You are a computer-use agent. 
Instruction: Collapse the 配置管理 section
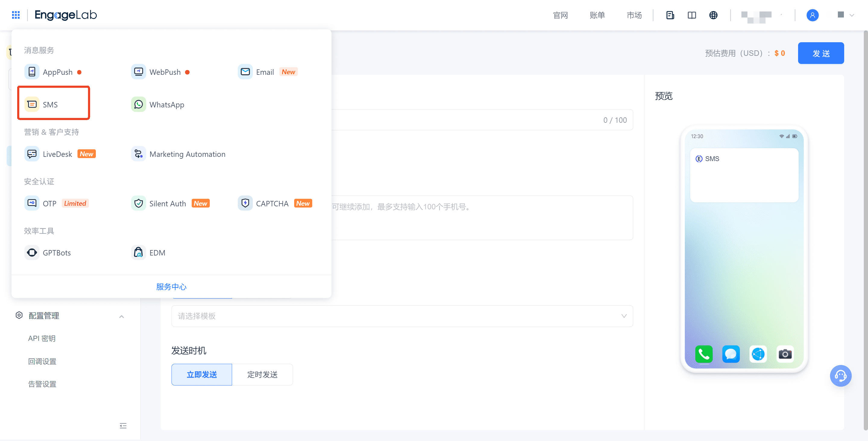[x=122, y=316]
